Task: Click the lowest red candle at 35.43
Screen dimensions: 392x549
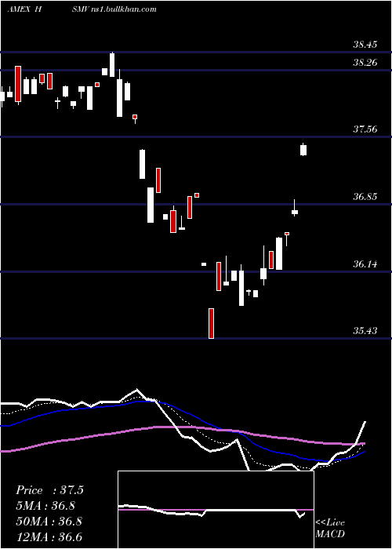Action: point(211,323)
